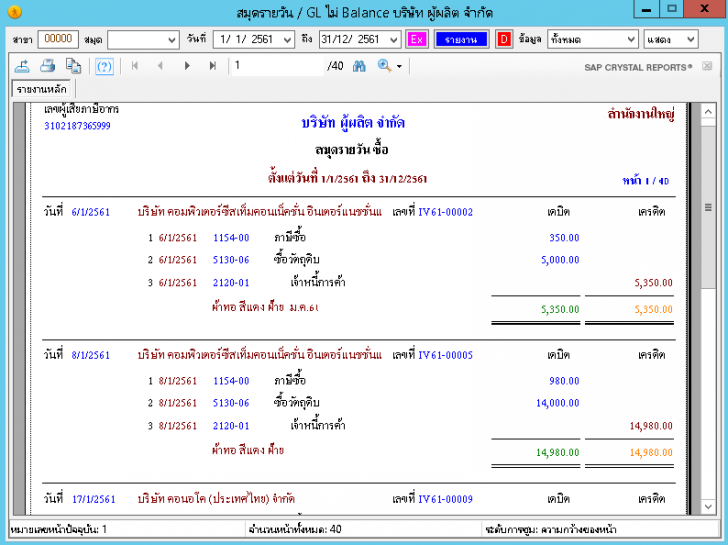Click สำนักงานใหญ่ head office text
728x545 pixels.
[641, 113]
